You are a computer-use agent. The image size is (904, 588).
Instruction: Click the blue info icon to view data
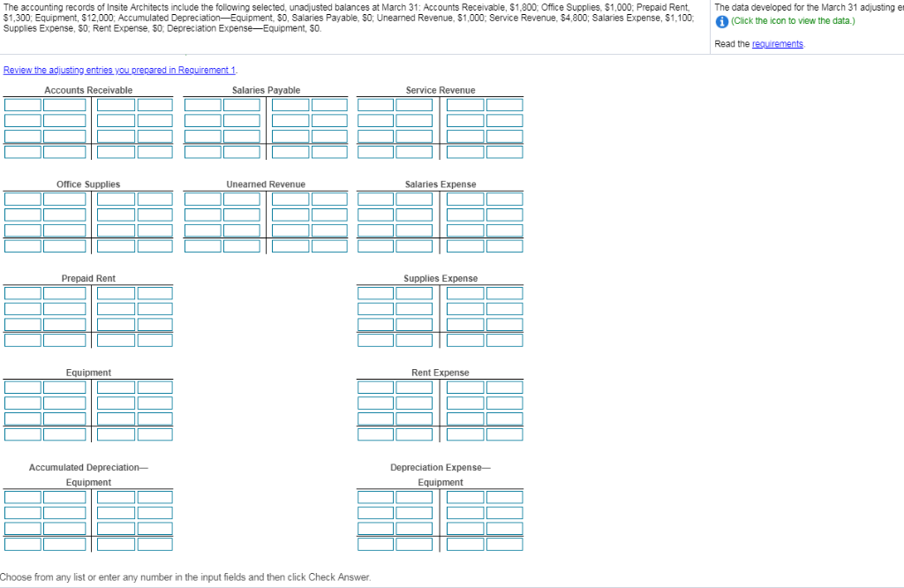tap(721, 21)
